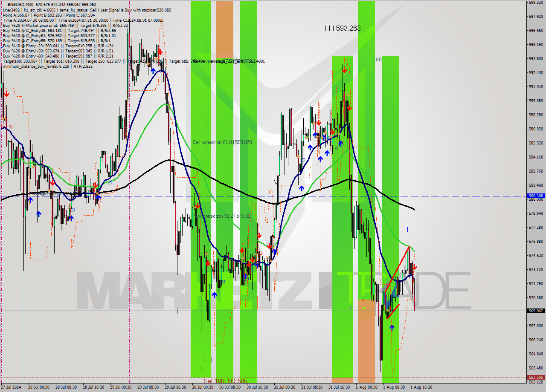Click the lowest blue buy arrow near 567.600

pos(392,327)
